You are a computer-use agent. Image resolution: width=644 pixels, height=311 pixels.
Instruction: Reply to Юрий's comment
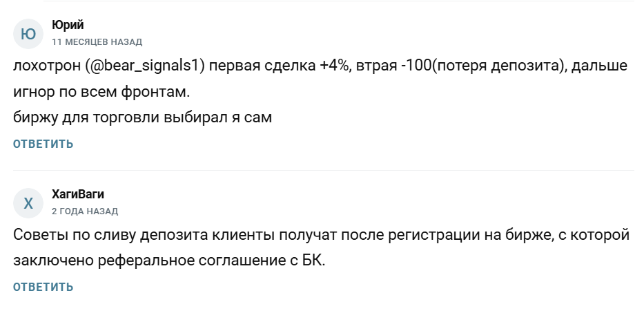click(43, 144)
